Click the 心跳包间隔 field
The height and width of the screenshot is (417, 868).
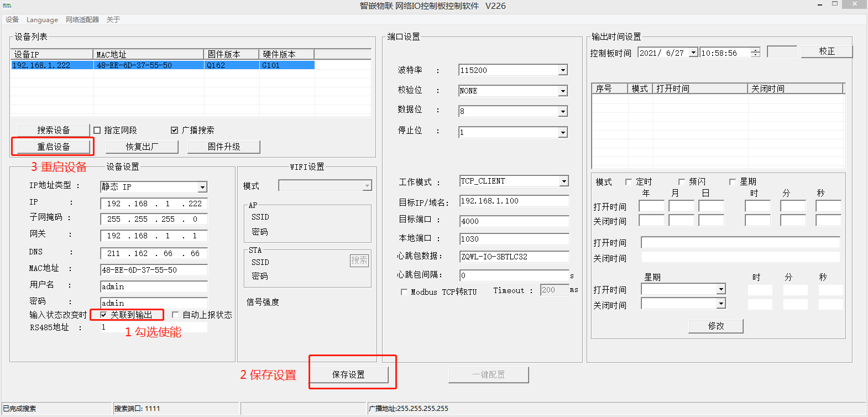tap(514, 275)
